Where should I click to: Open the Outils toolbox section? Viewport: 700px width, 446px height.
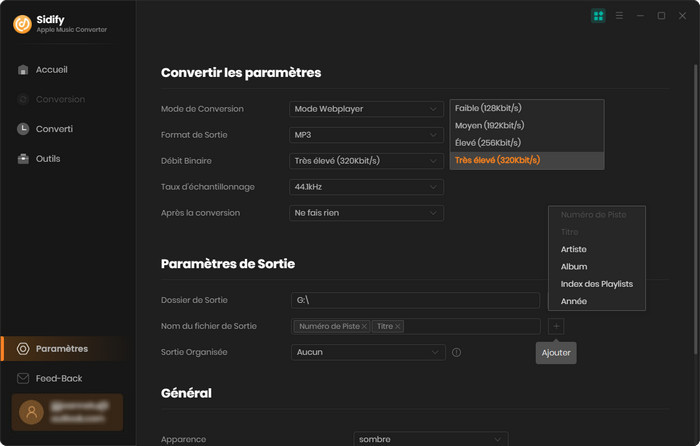[47, 159]
